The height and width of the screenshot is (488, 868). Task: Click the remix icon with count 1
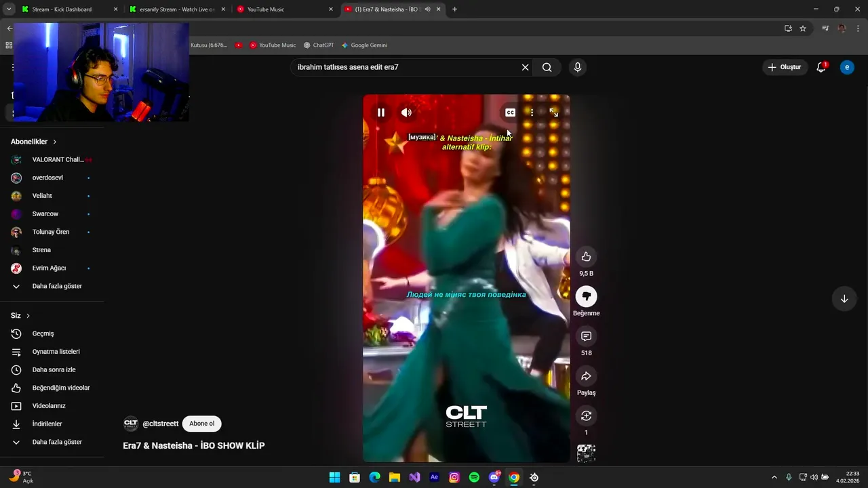(586, 415)
